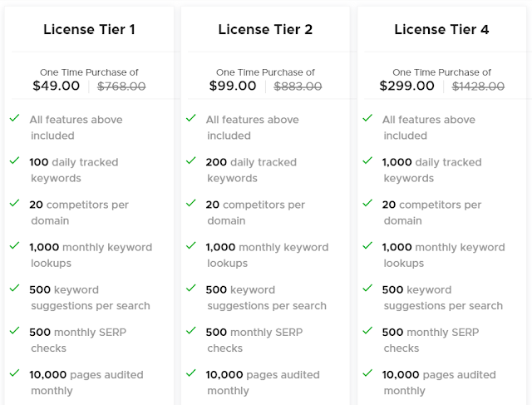Click the checkmark next to Tier 4 1,000 daily tracked keywords

pyautogui.click(x=367, y=161)
